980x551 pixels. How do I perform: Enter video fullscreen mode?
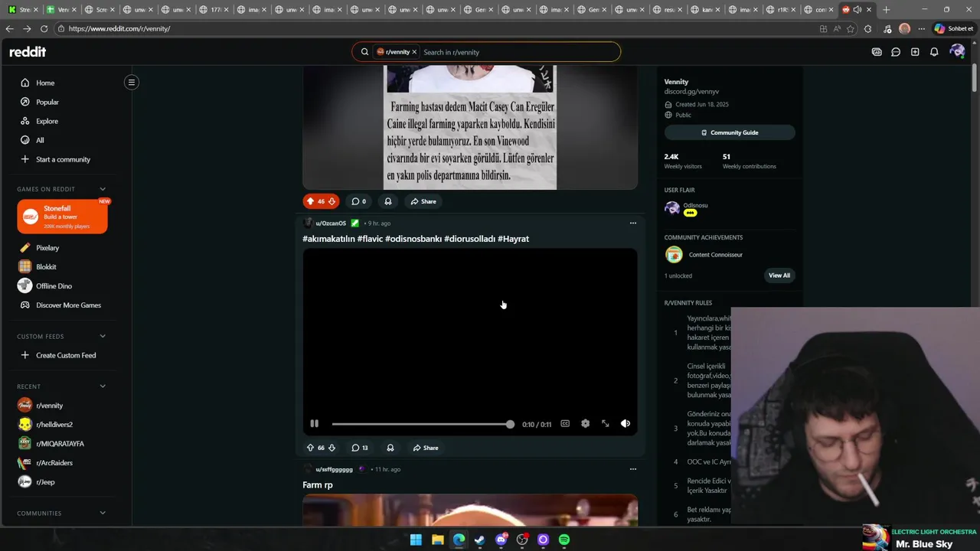[x=605, y=423]
